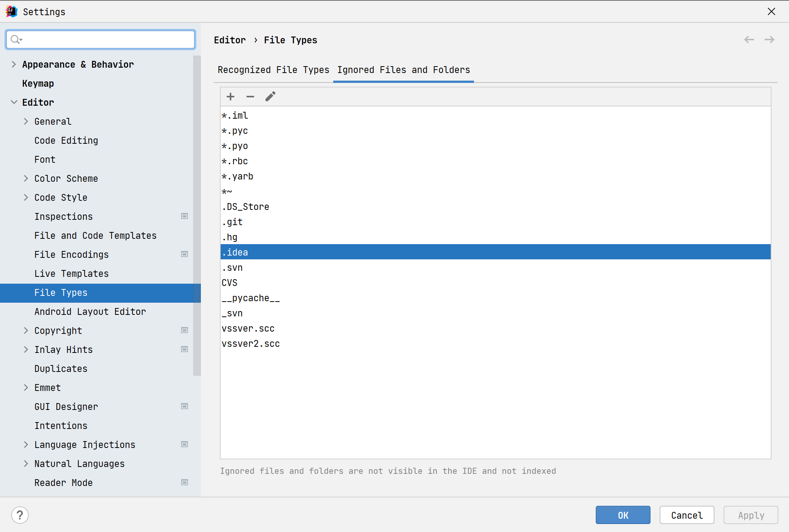Select the *.pyo pattern

(x=496, y=146)
